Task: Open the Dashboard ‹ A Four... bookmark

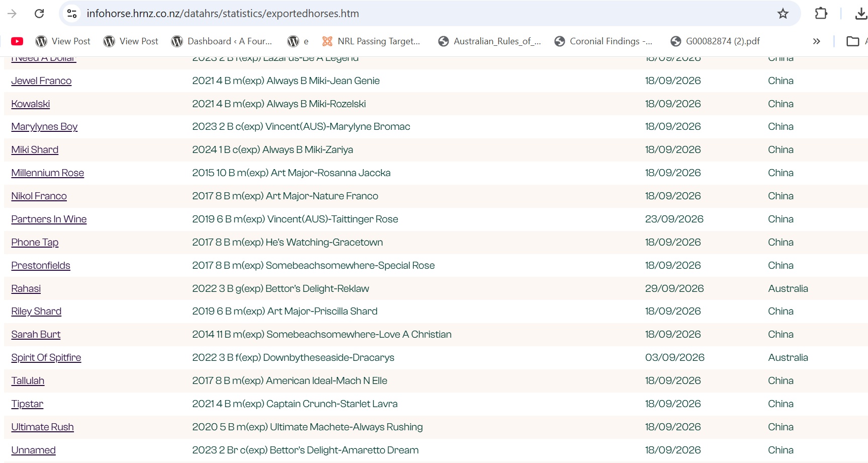Action: (x=222, y=41)
